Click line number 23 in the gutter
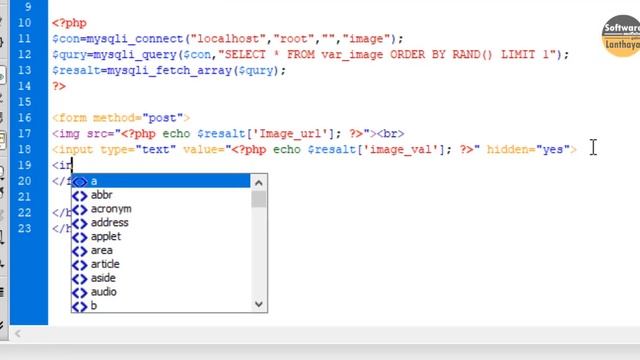This screenshot has height=360, width=640. pos(24,229)
